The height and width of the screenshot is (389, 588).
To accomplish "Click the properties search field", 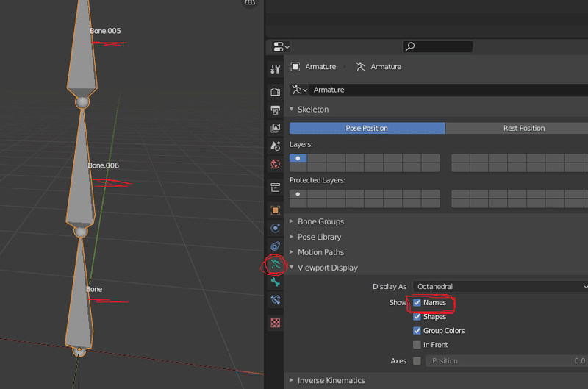I will click(x=437, y=46).
